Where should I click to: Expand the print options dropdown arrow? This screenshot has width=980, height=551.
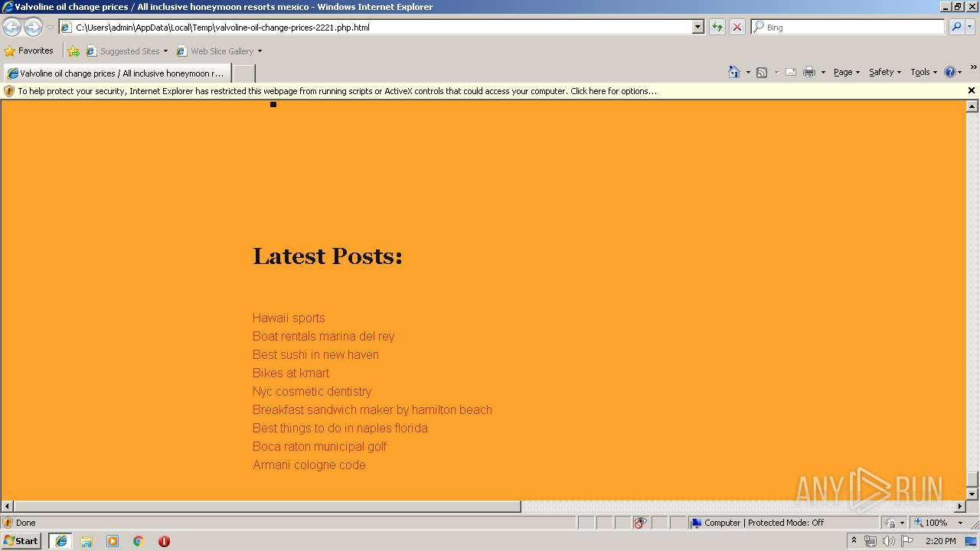(823, 72)
